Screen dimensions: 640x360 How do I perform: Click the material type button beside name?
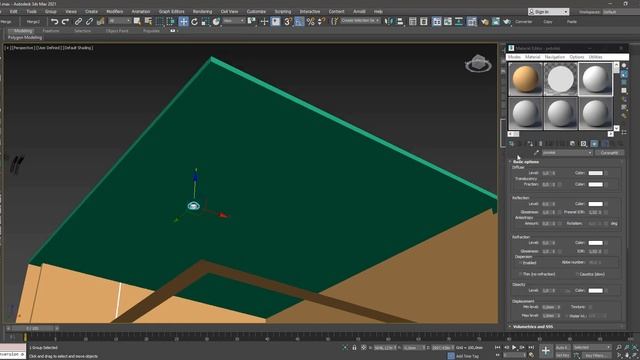pos(609,153)
